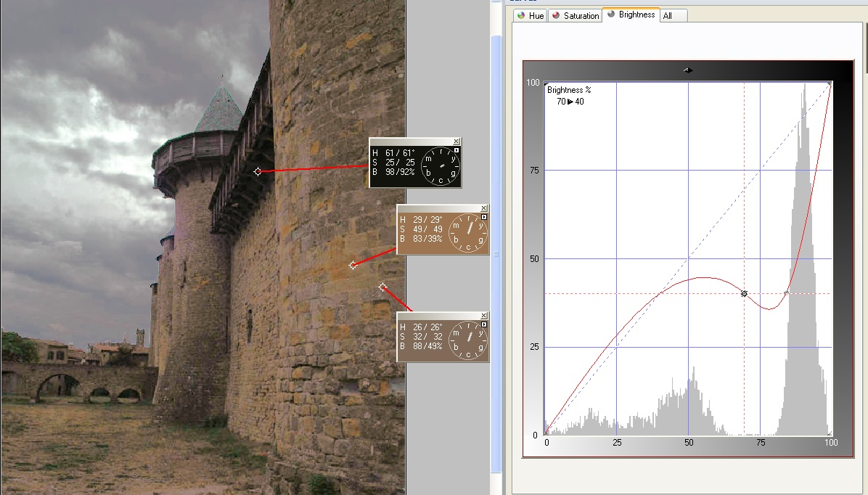
Task: Select sample crosshair on the dark battlement shadow
Action: pyautogui.click(x=258, y=171)
